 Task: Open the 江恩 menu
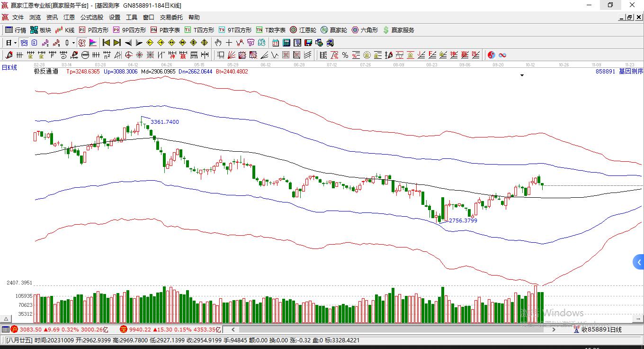pyautogui.click(x=69, y=17)
